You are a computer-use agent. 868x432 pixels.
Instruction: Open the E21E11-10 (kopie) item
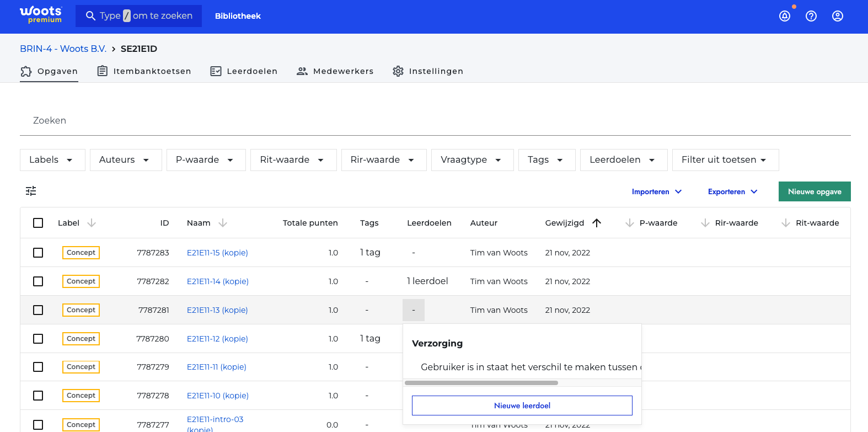pyautogui.click(x=218, y=396)
